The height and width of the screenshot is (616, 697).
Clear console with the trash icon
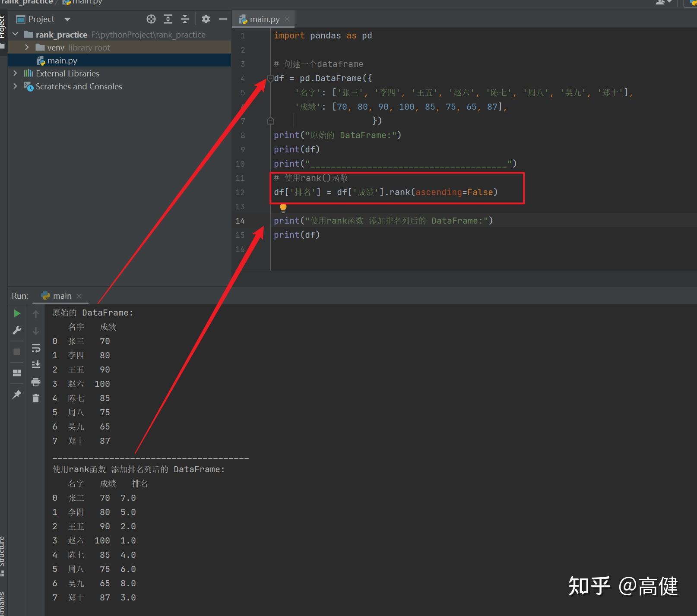coord(36,398)
